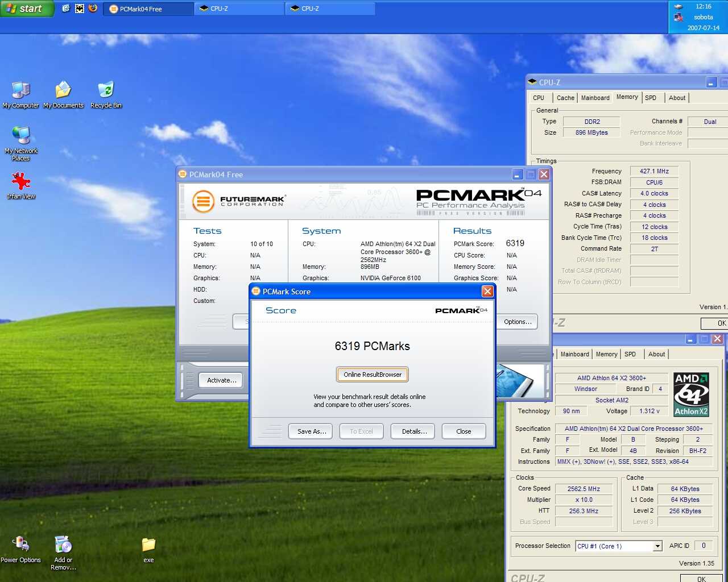The image size is (728, 582).
Task: Click the taskbar clock showing 12:16
Action: (x=704, y=7)
